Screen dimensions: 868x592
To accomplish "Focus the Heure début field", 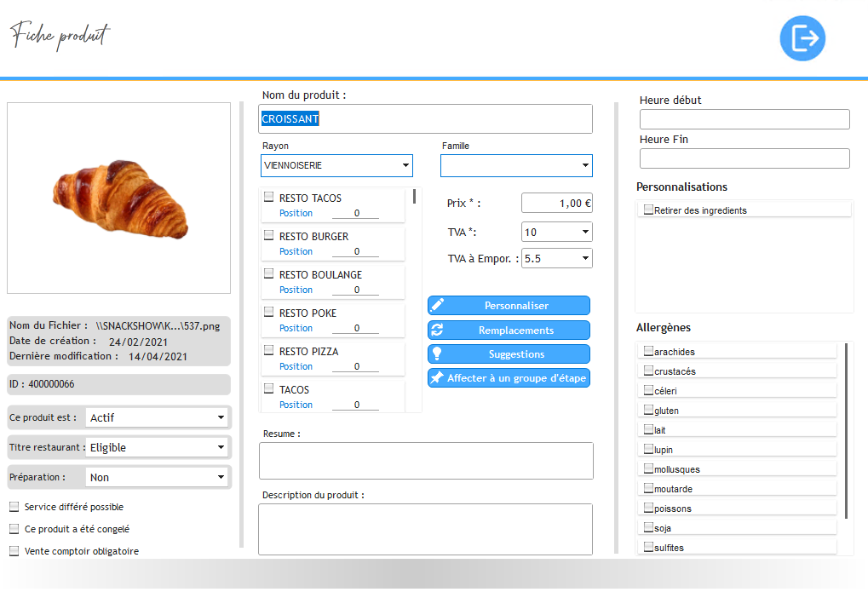I will point(744,119).
